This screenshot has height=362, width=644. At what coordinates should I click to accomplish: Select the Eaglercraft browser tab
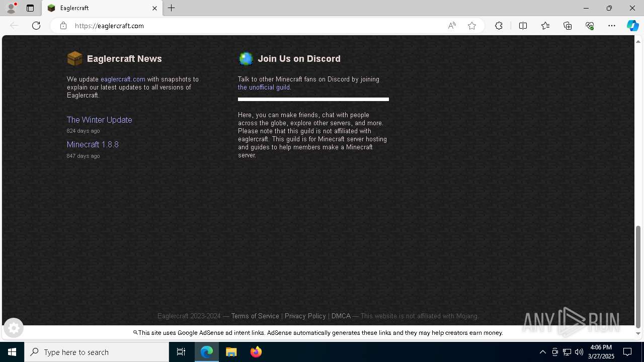click(102, 8)
